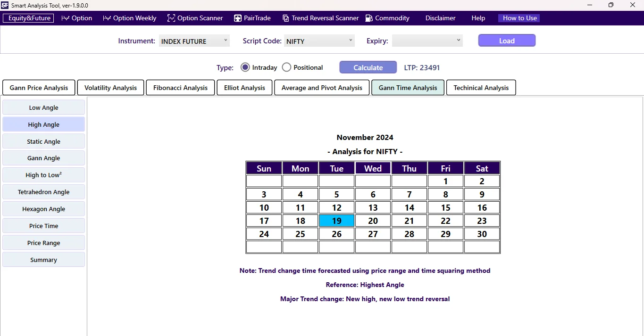Select the Option Weekly icon
Image resolution: width=644 pixels, height=336 pixels.
point(106,18)
